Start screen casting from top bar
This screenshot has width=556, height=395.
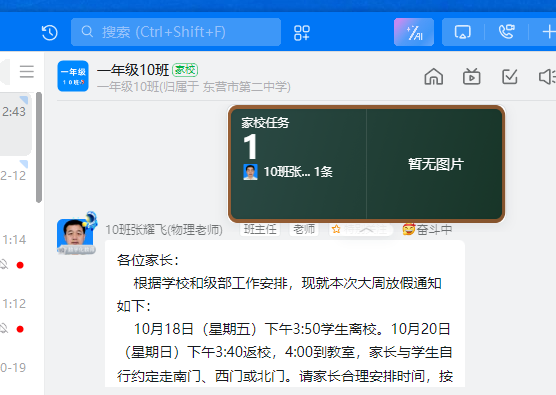(463, 32)
